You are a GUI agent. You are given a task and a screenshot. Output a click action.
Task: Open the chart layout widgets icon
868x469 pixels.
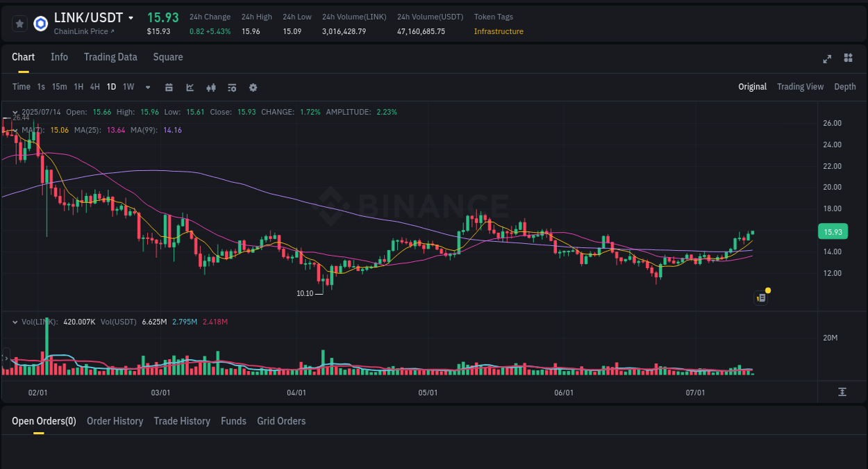pyautogui.click(x=848, y=59)
